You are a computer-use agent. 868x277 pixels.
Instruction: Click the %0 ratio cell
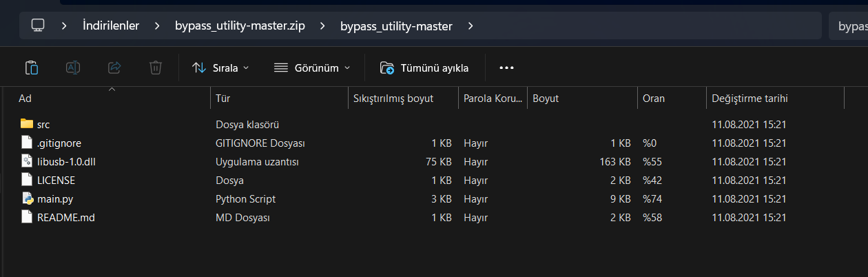click(x=650, y=143)
